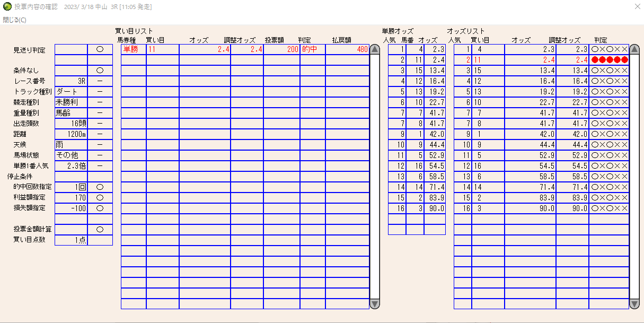Click the 馬番 column header in 単勝オッズ
Viewport: 644px width, 323px height.
pos(407,40)
